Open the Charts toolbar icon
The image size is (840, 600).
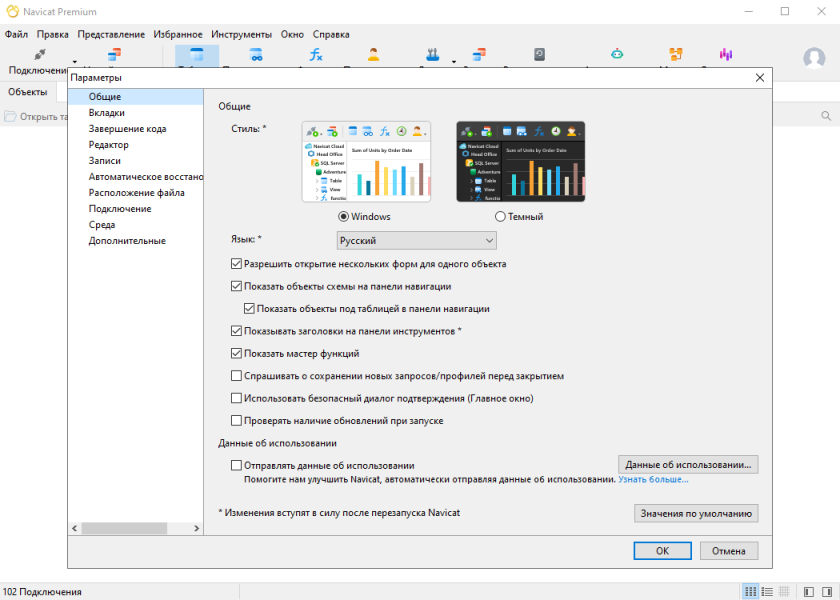(726, 54)
